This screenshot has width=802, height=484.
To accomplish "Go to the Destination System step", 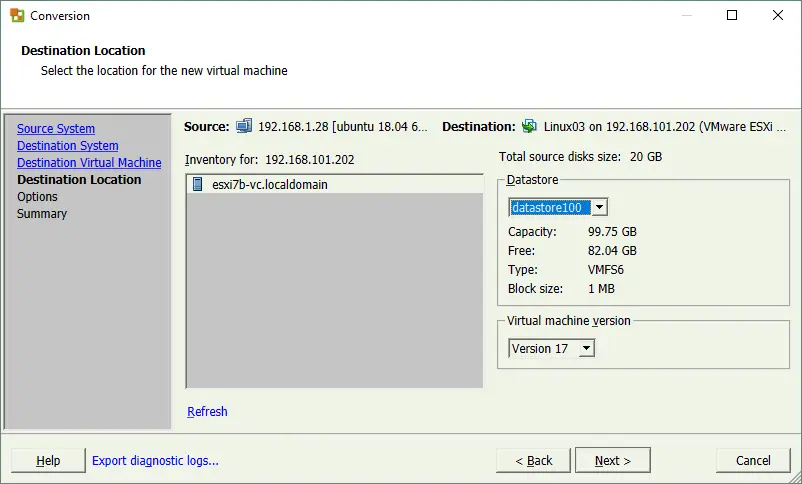I will [68, 145].
